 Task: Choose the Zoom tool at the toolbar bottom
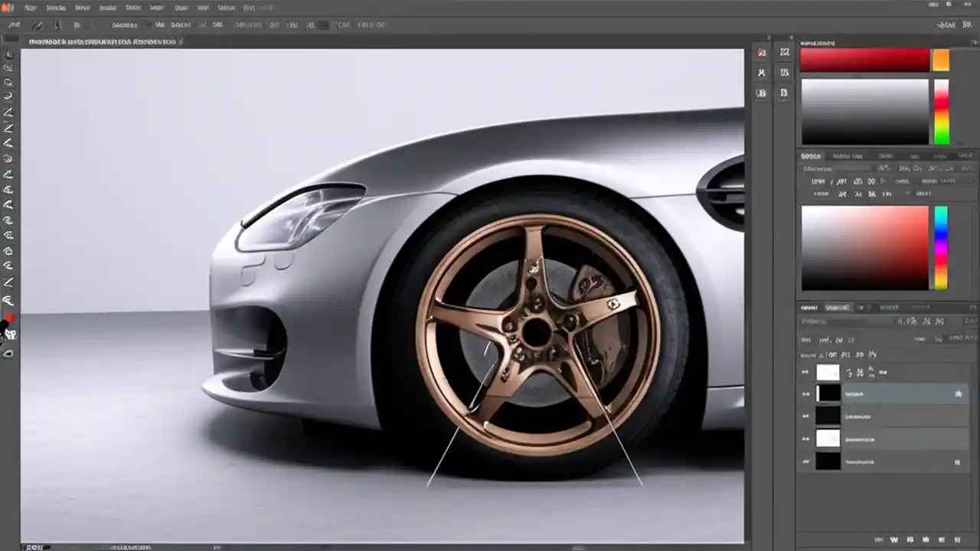9,352
